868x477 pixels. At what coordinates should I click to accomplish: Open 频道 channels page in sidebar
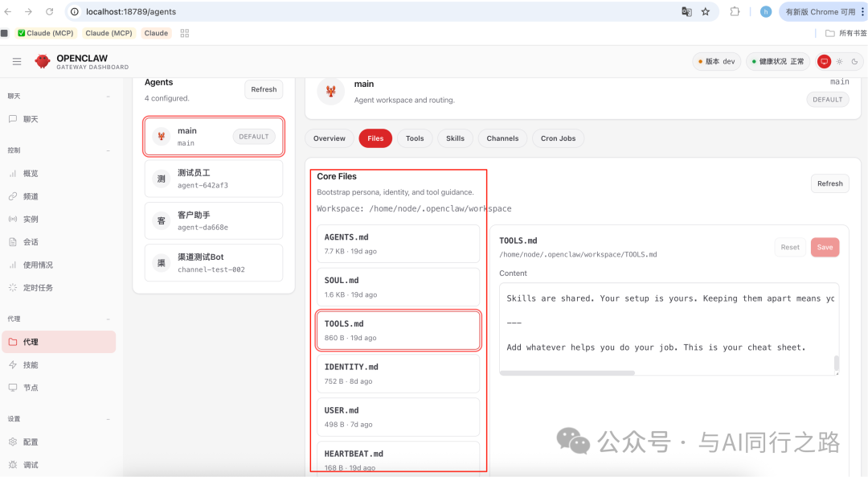pos(31,196)
